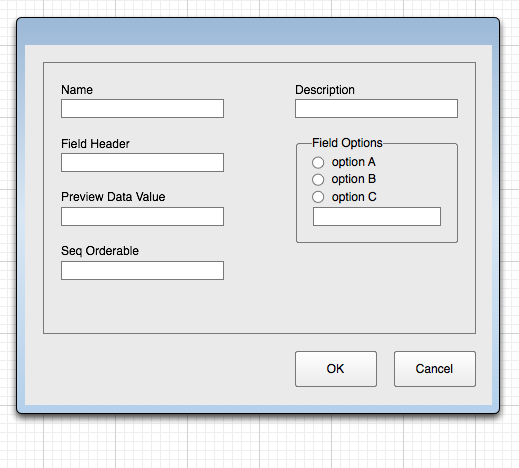Dismiss the dialog with Cancel
Viewport: 519px width, 468px height.
(435, 369)
